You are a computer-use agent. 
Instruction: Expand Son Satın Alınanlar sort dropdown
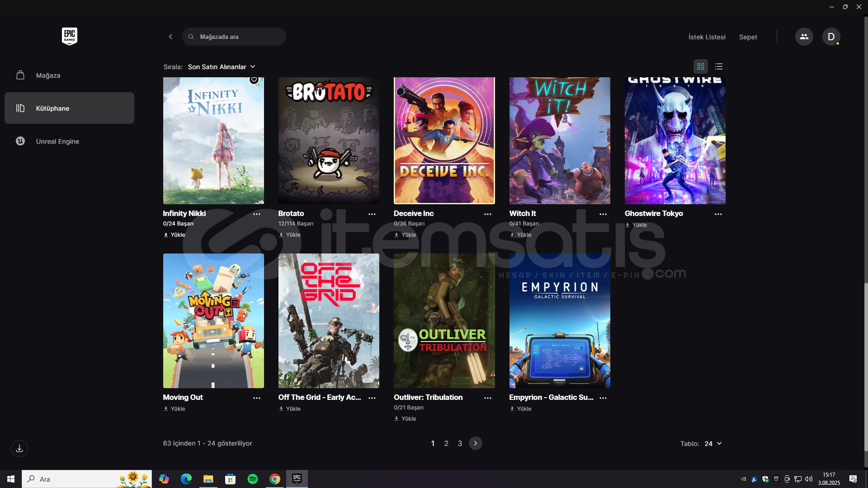(x=222, y=67)
